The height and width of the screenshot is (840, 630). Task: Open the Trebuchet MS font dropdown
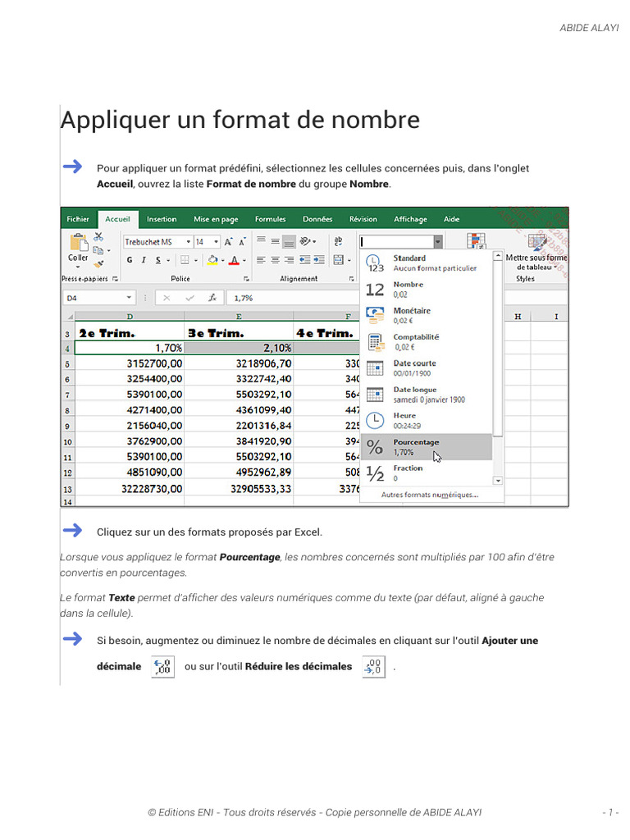click(x=188, y=242)
